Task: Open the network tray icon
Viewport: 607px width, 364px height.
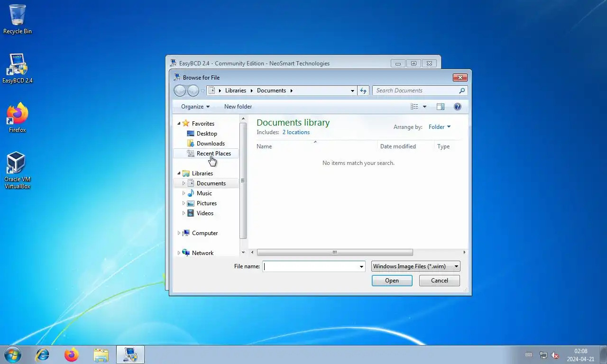Action: 543,355
